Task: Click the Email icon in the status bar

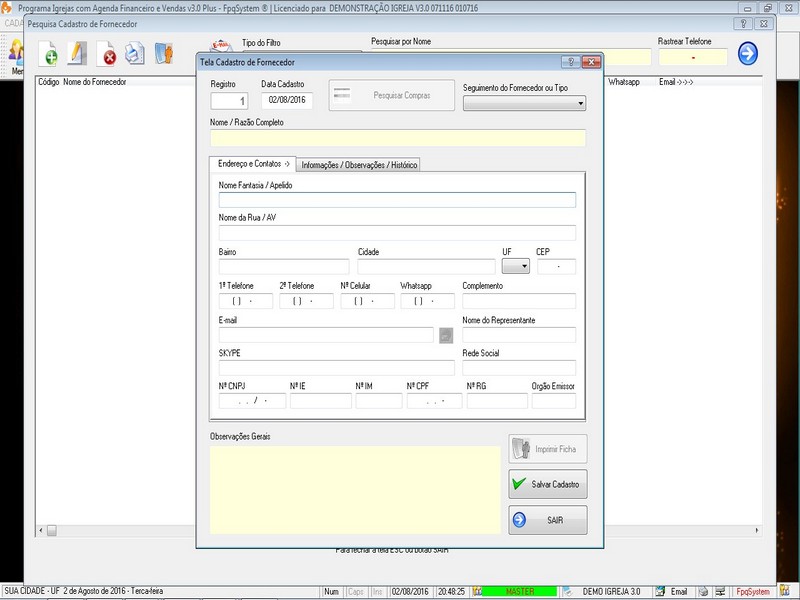Action: coord(672,592)
